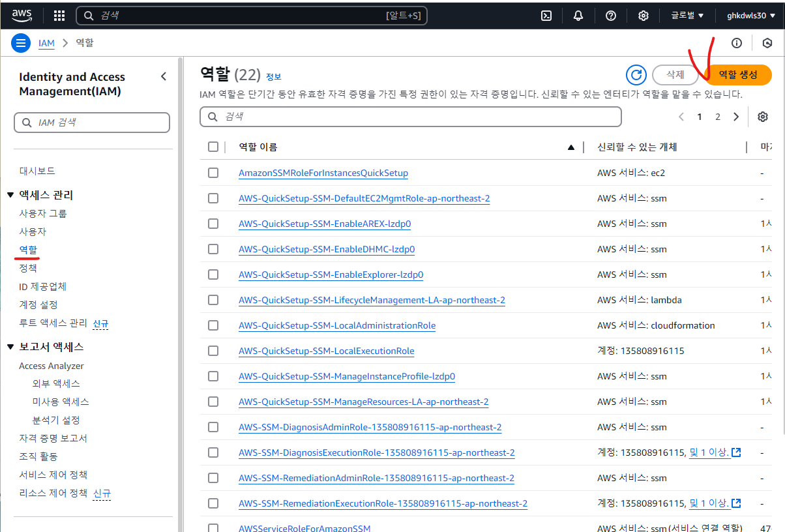Collapse the 보고서 액세스 section
The image size is (785, 532).
10,347
